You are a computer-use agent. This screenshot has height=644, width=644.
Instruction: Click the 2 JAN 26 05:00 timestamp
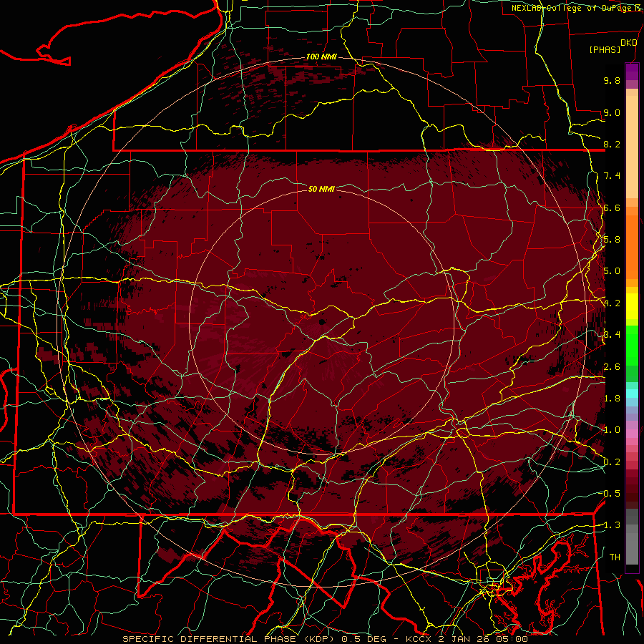483,639
